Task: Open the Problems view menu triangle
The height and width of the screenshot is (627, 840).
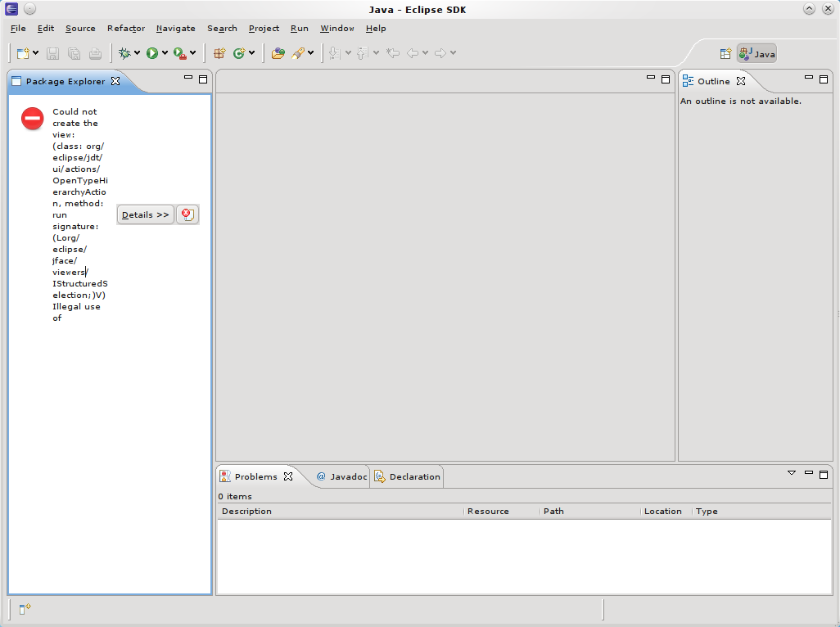Action: tap(792, 473)
